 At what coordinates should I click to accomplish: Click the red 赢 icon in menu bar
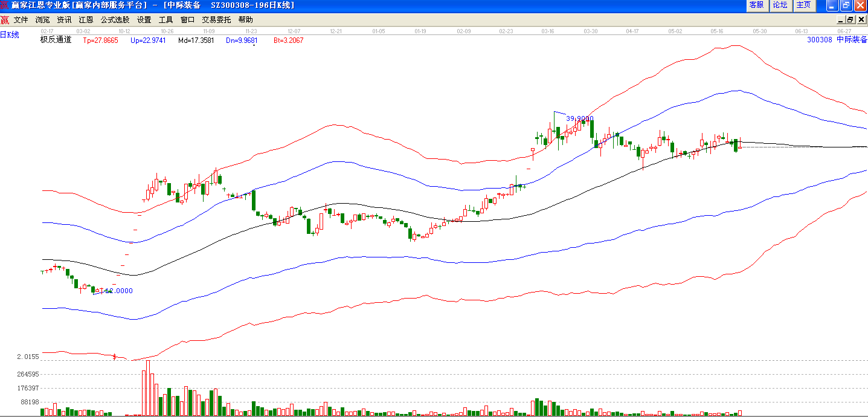click(5, 20)
